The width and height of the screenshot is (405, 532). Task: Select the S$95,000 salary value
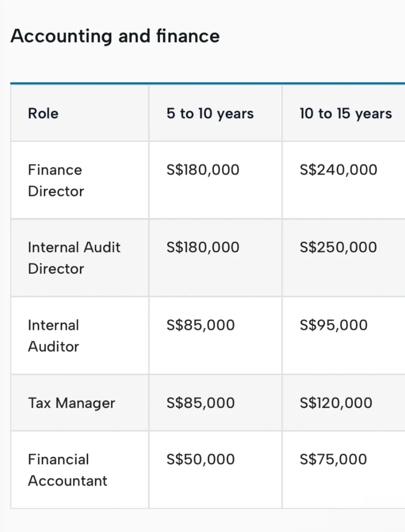point(334,325)
